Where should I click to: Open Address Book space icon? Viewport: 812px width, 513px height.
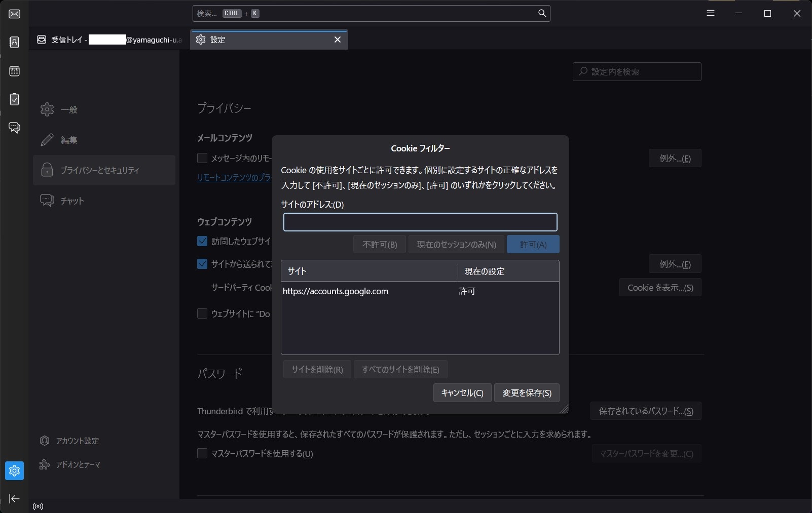pos(14,42)
